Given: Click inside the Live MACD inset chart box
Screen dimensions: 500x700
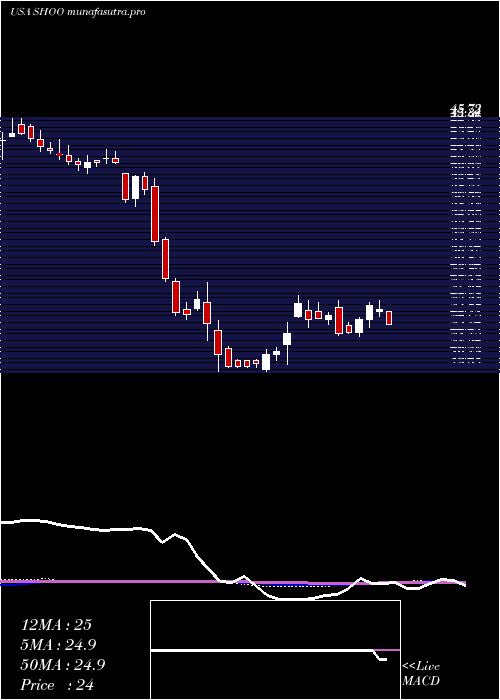Looking at the screenshot, I should pyautogui.click(x=275, y=650).
